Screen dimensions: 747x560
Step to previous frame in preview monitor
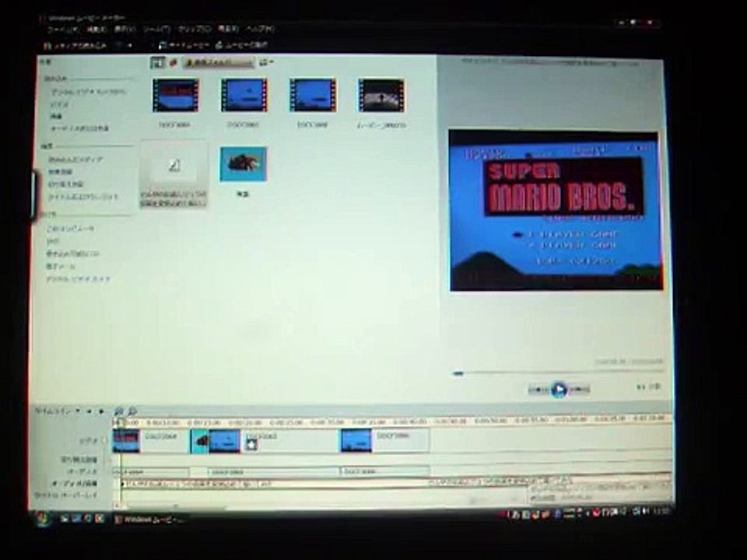point(539,390)
